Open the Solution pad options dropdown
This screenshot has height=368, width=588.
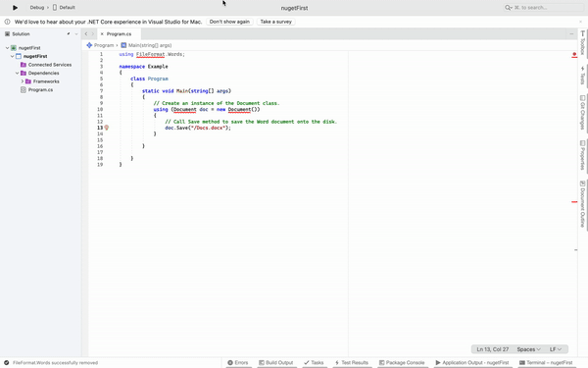76,33
